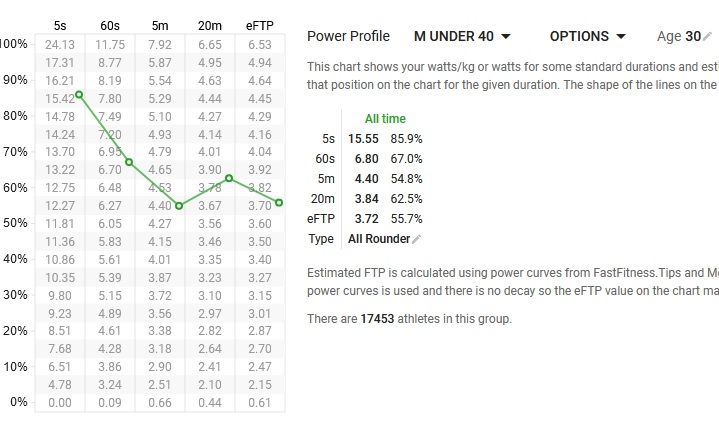
Task: Click the pencil icon next to Age 30
Action: [x=707, y=37]
